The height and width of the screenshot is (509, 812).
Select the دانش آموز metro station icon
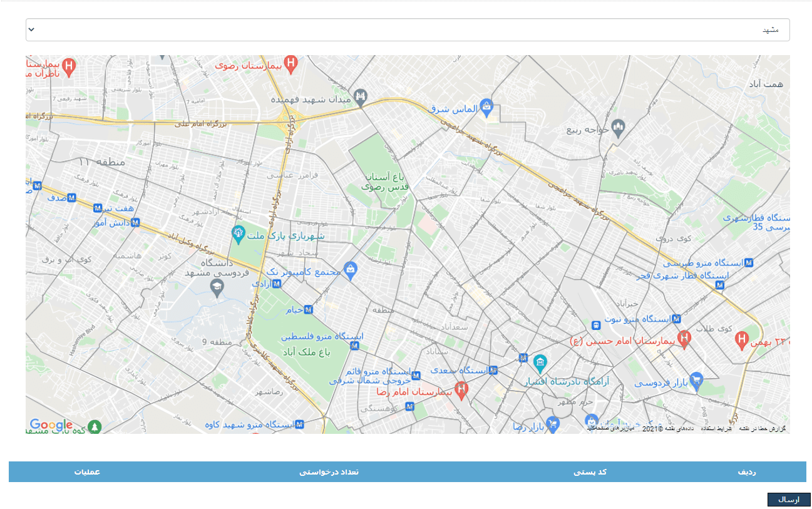(x=135, y=222)
